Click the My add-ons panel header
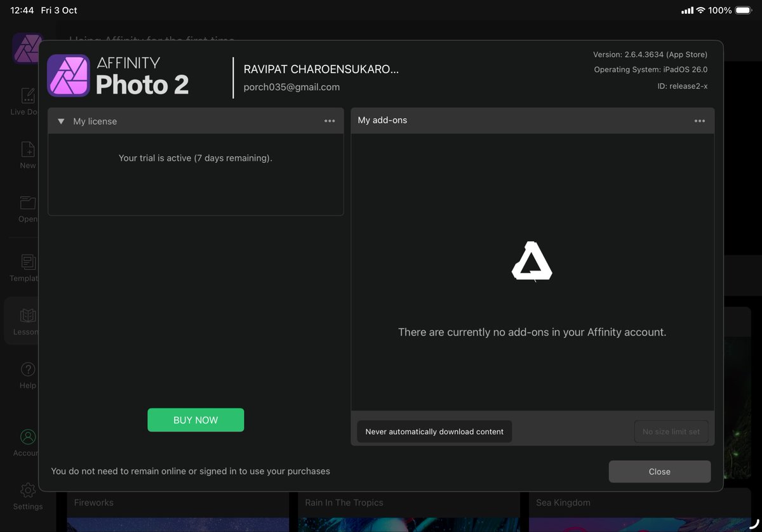Screen dimensions: 762x532 pos(533,121)
